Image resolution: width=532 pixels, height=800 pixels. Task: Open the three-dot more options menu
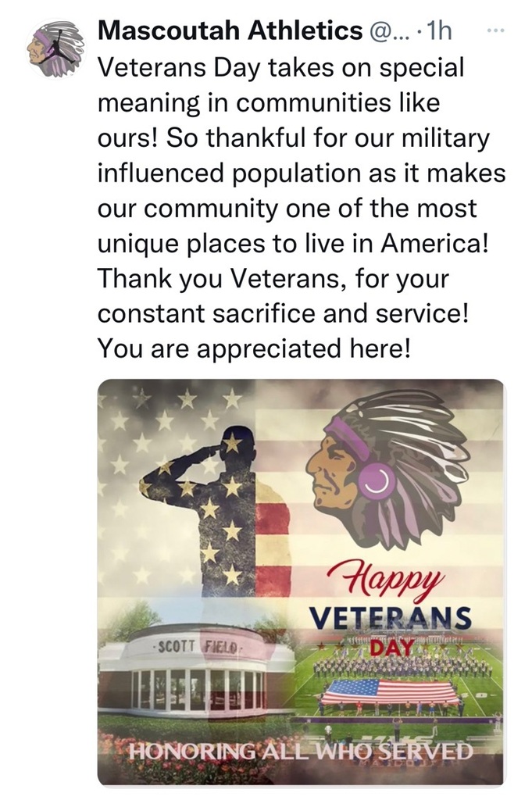(495, 31)
